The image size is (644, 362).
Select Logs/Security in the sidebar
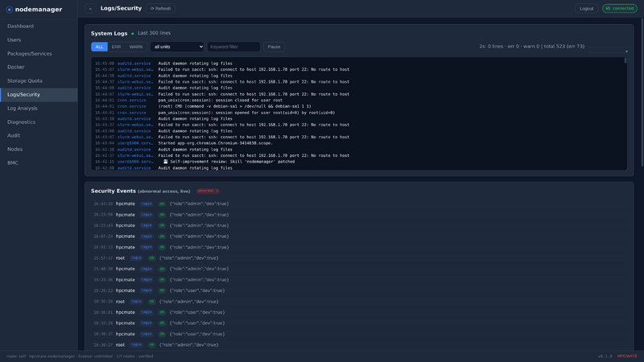click(x=39, y=95)
